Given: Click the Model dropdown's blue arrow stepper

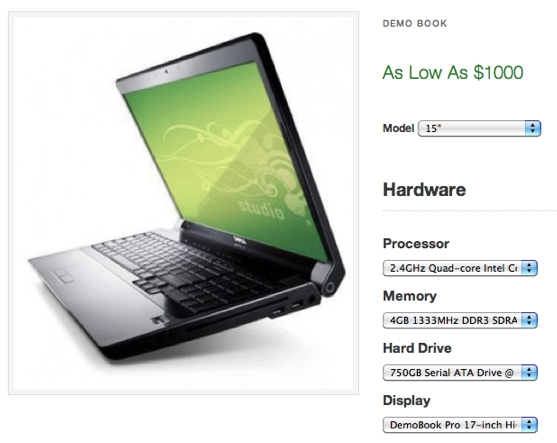Looking at the screenshot, I should pos(532,128).
